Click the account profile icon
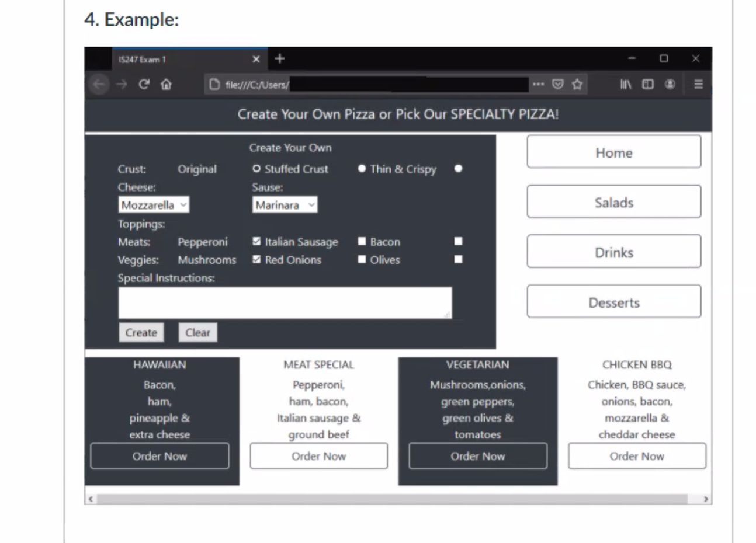The width and height of the screenshot is (756, 543). (x=670, y=84)
